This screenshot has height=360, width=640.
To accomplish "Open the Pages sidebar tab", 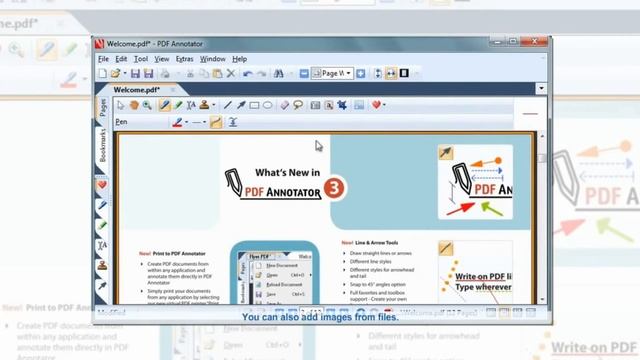I will (102, 108).
